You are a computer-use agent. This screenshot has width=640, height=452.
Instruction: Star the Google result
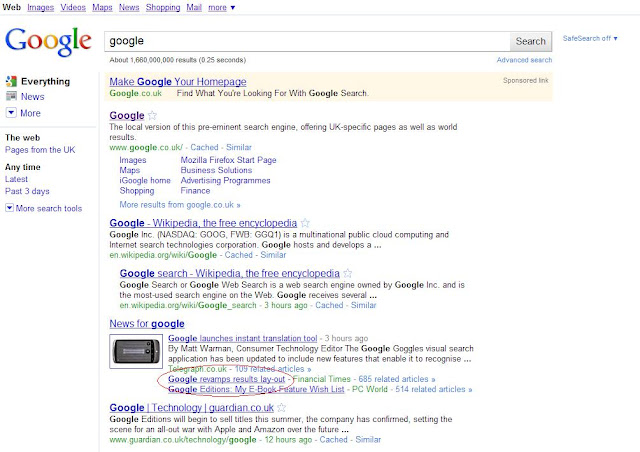pos(152,115)
